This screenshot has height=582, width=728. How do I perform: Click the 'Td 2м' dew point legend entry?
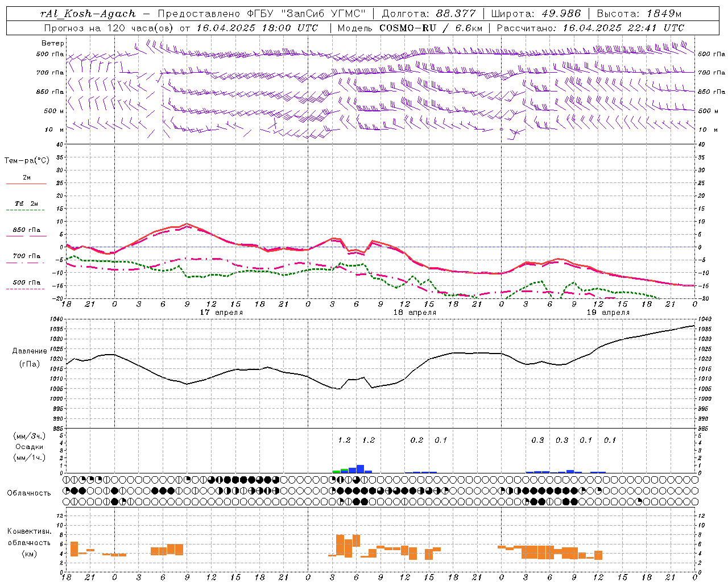point(26,203)
